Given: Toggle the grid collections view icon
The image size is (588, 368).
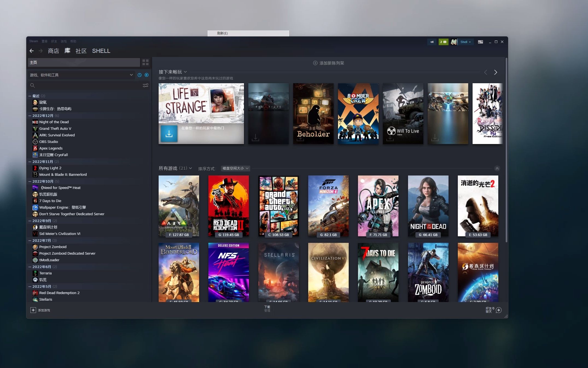Looking at the screenshot, I should coord(145,62).
